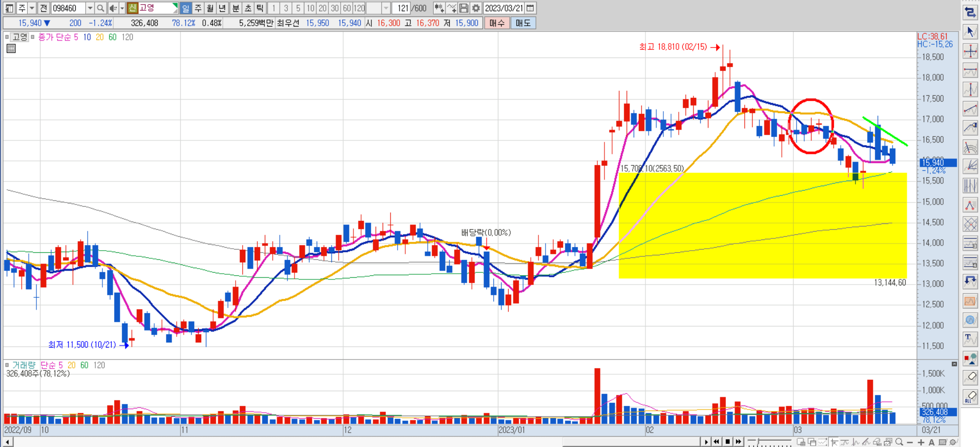The width and height of the screenshot is (980, 447).
Task: Select the fan lines drawing tool
Action: (970, 166)
